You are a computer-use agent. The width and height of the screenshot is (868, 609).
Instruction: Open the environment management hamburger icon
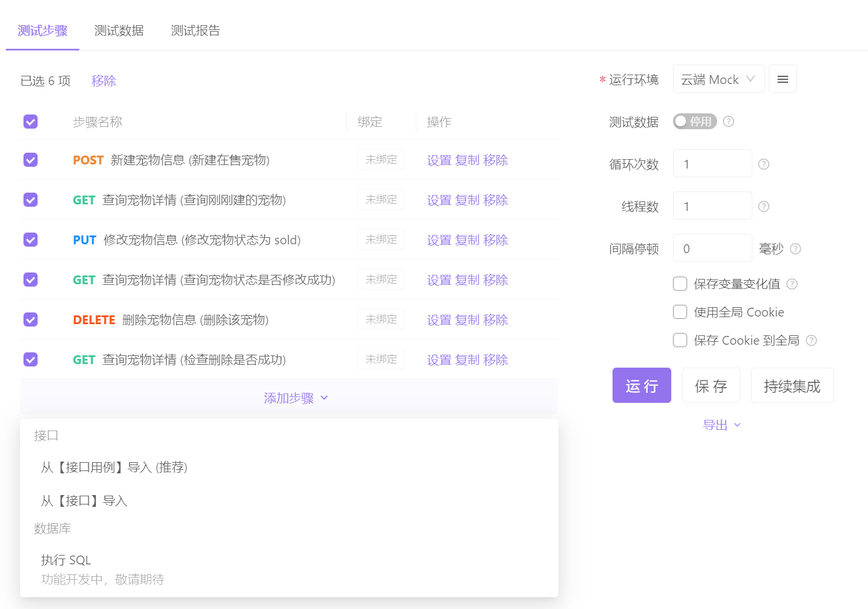point(782,79)
